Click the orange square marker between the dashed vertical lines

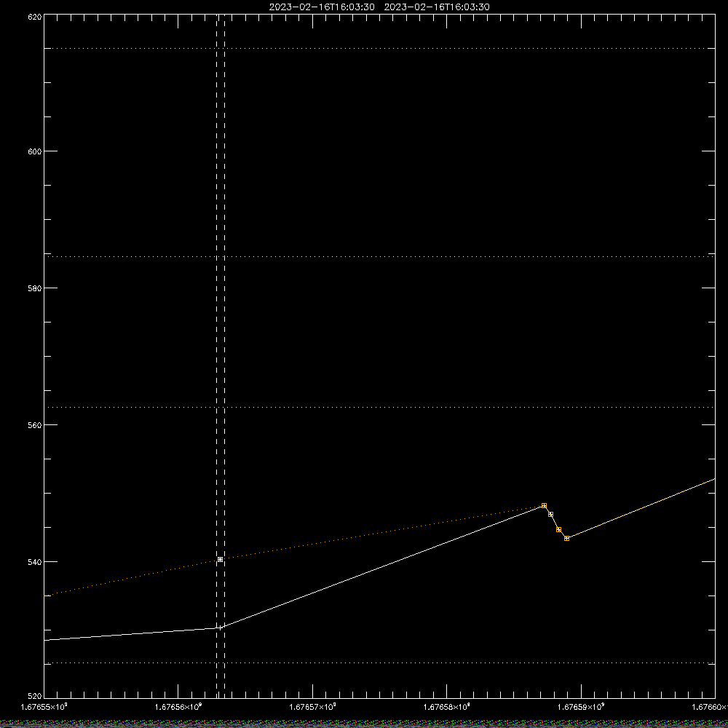pyautogui.click(x=220, y=559)
